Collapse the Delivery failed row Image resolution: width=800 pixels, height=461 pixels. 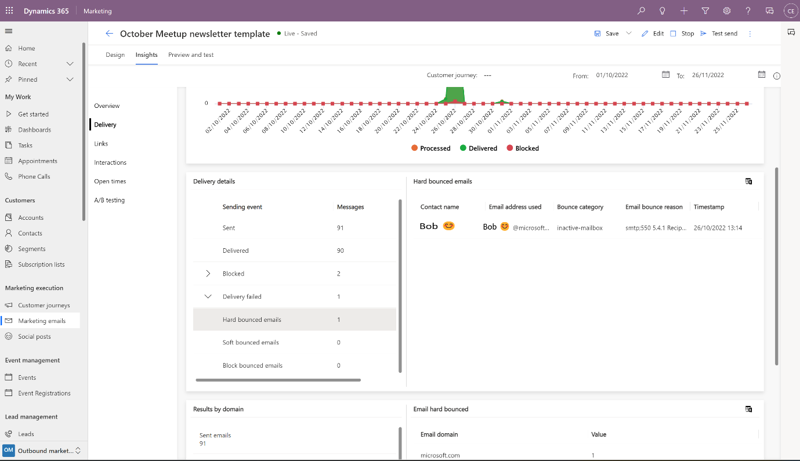(208, 296)
